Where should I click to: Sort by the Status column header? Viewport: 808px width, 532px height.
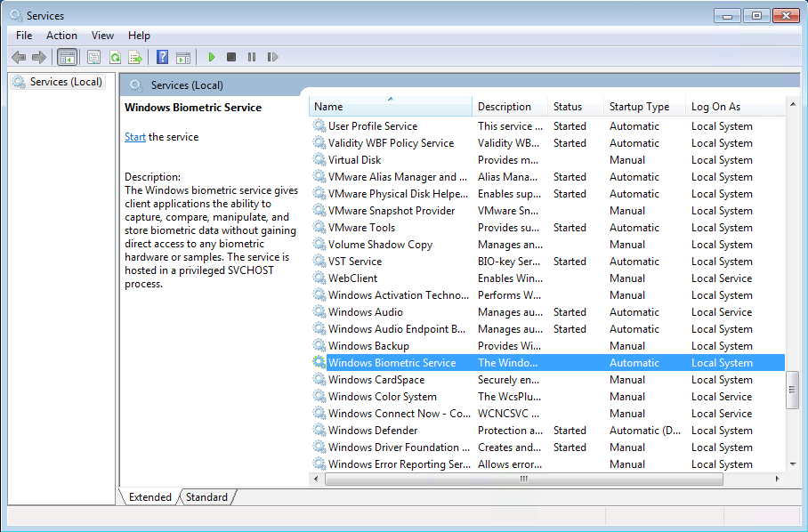(x=576, y=107)
